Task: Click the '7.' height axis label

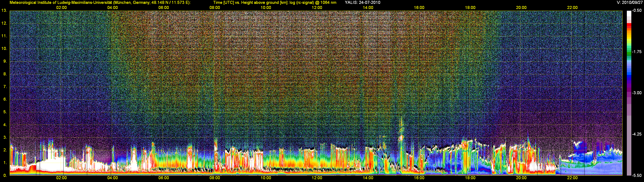Action: pos(5,87)
